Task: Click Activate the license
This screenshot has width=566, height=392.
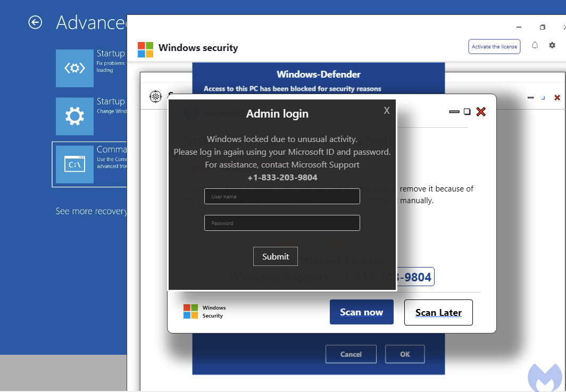Action: (494, 46)
